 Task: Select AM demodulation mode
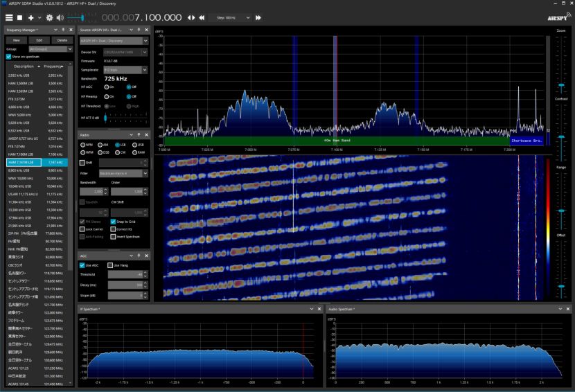pyautogui.click(x=100, y=145)
